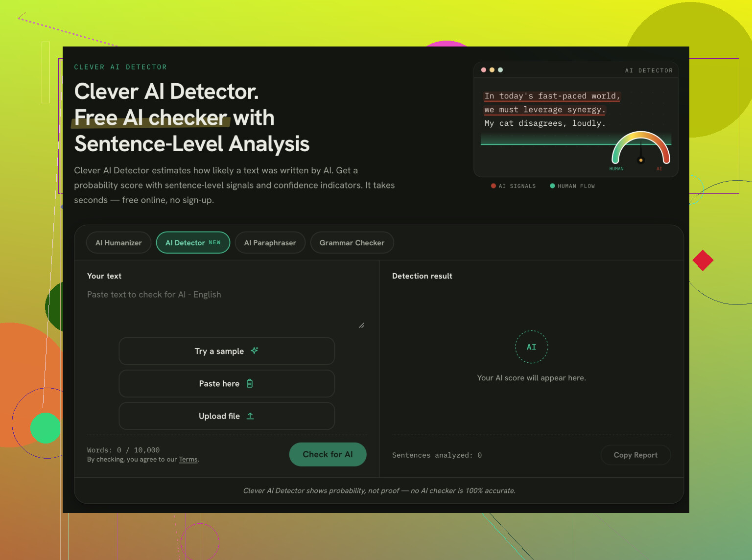Image resolution: width=752 pixels, height=560 pixels.
Task: Click the 'Detection result' heading
Action: (422, 276)
